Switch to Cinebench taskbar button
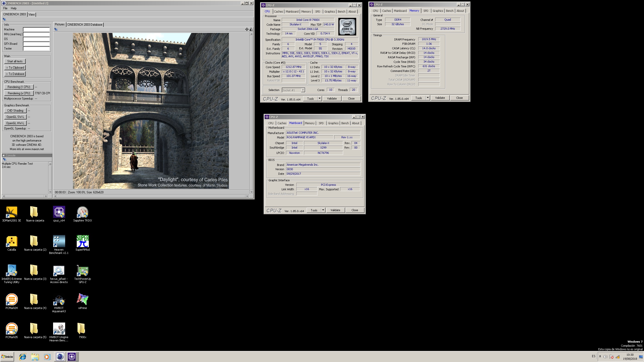 tap(60, 357)
